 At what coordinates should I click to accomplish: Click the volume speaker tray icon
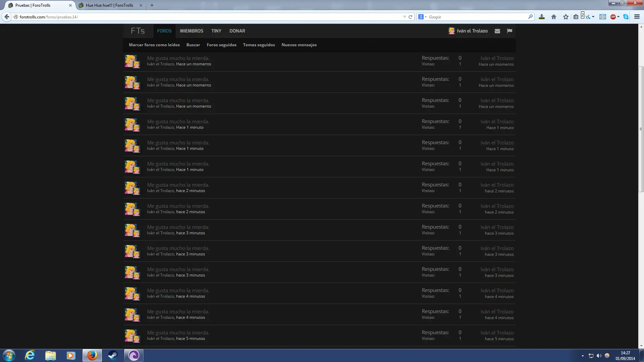[599, 356]
